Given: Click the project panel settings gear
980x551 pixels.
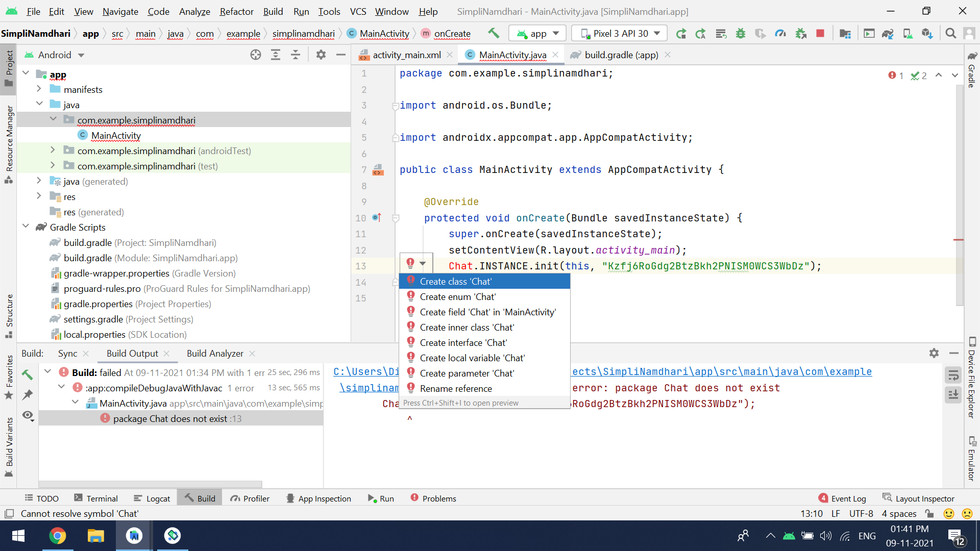Looking at the screenshot, I should 321,55.
